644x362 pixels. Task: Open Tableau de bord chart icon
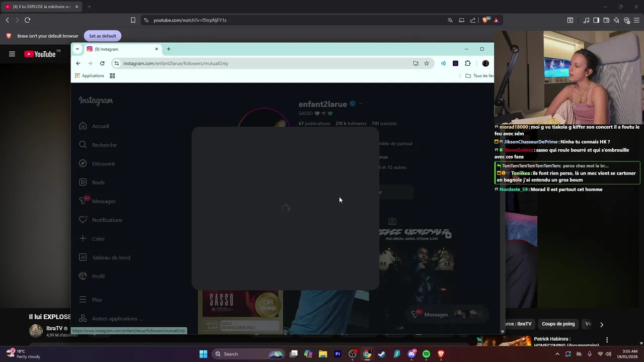tap(83, 257)
